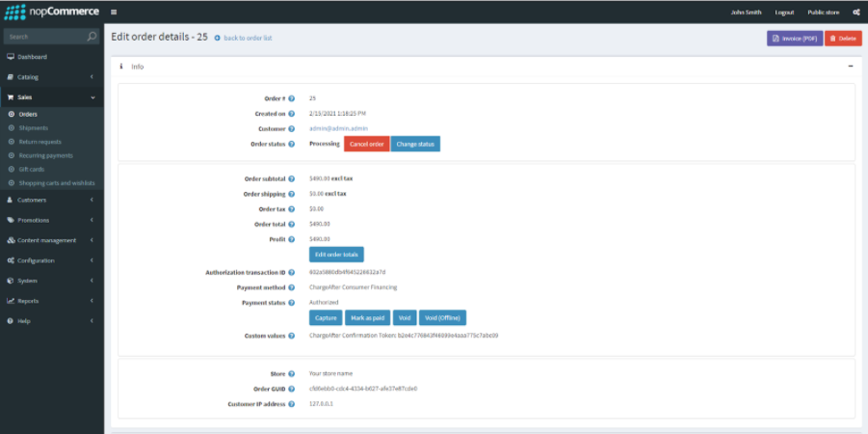Click the help icon beside Customer

(x=291, y=128)
